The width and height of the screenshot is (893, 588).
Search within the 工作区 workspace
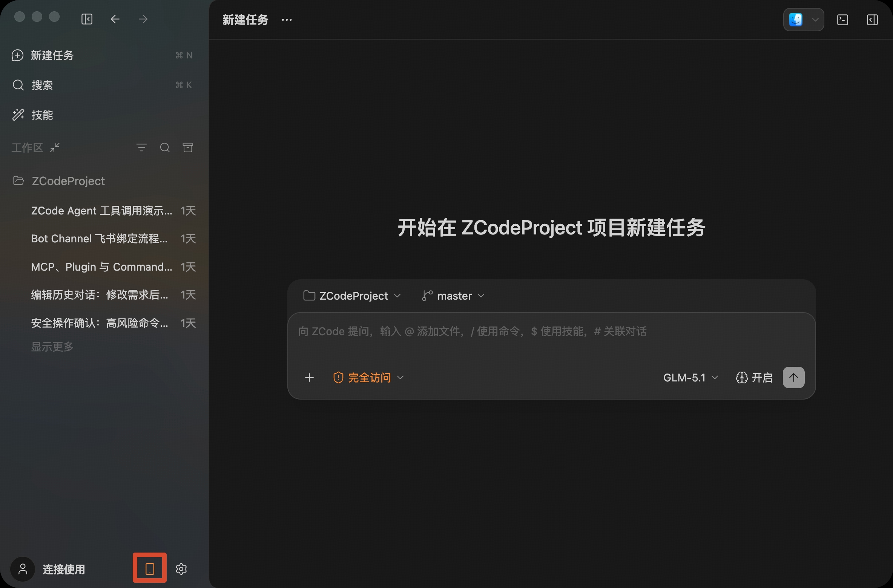tap(165, 147)
